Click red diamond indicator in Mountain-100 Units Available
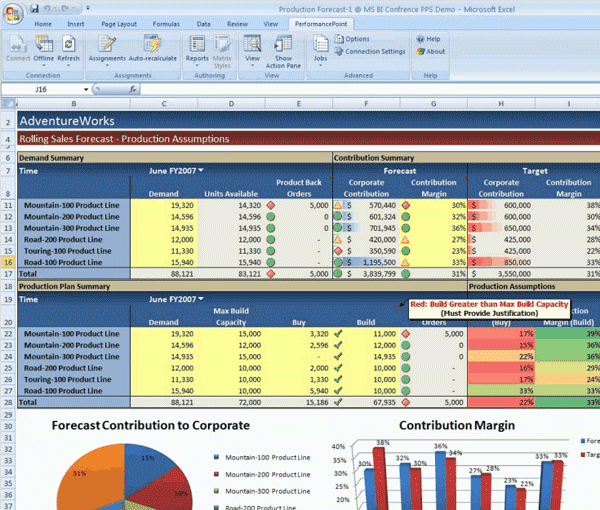 [271, 205]
